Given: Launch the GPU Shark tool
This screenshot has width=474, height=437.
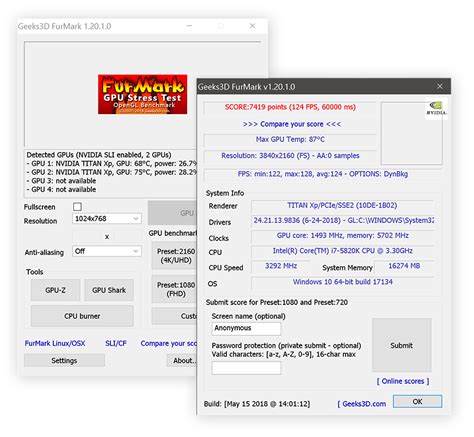Looking at the screenshot, I should pos(109,290).
